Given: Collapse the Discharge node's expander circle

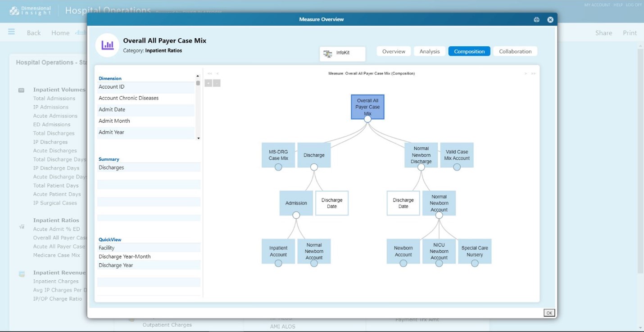Looking at the screenshot, I should [314, 167].
